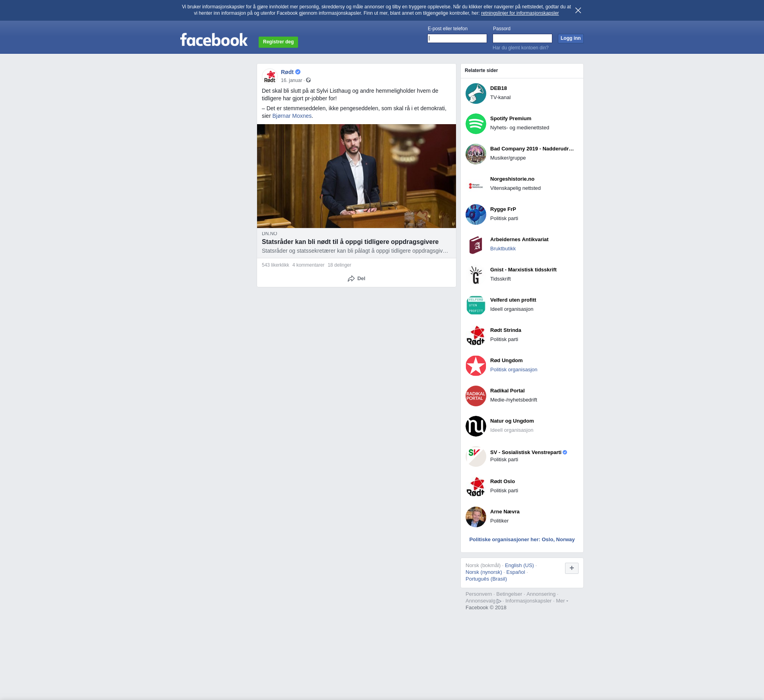The height and width of the screenshot is (700, 764).
Task: Click Spotify Premium page name
Action: tap(511, 119)
